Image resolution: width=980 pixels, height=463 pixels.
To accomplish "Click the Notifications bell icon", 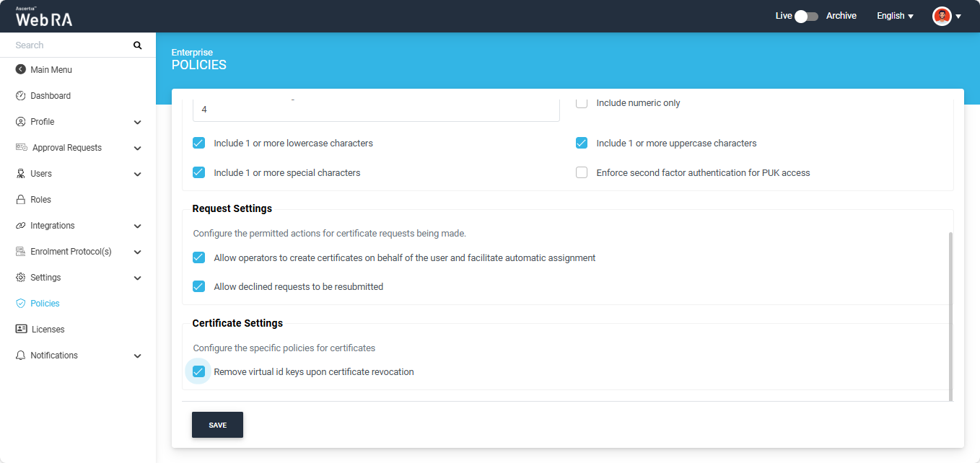I will (x=20, y=356).
